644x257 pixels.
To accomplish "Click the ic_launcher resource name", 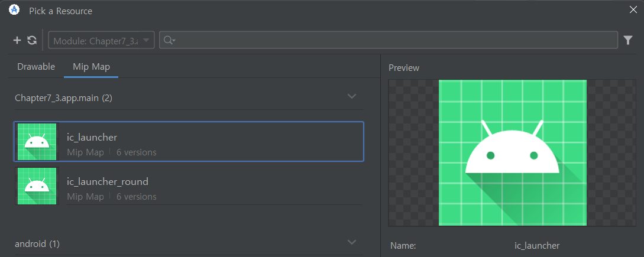I will click(92, 138).
